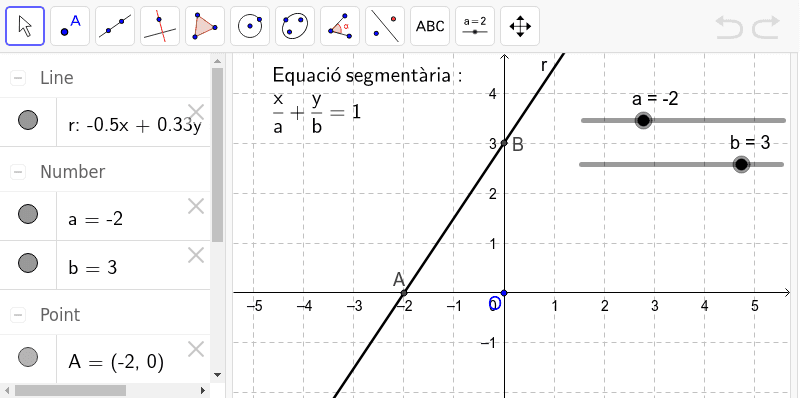Screen dimensions: 800x400
Task: Toggle visibility of number b = 3
Action: (x=28, y=263)
